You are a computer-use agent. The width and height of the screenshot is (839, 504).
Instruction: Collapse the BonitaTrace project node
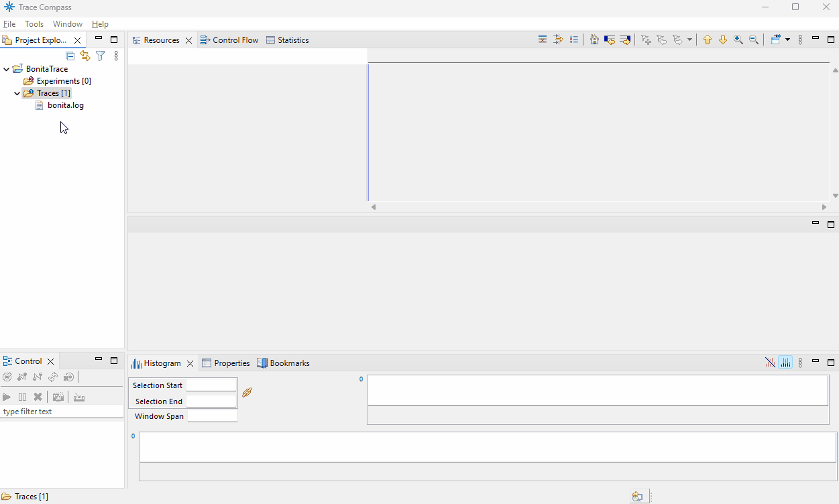pos(6,68)
